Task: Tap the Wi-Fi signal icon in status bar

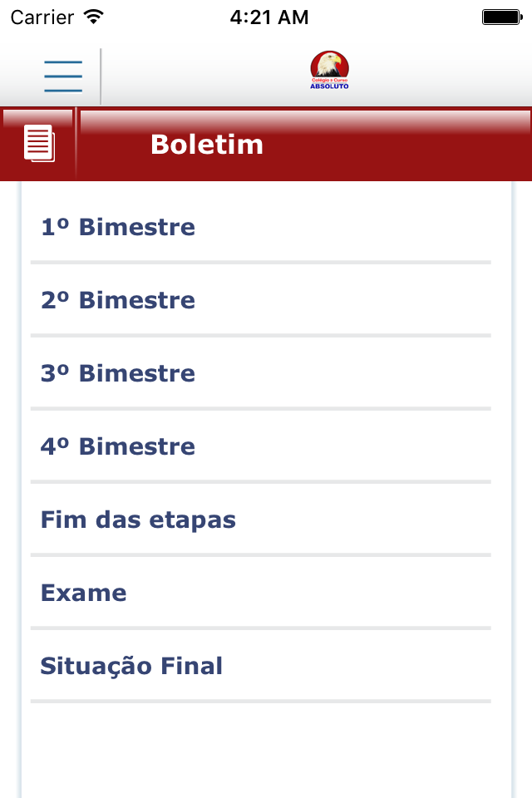Action: coord(94,17)
